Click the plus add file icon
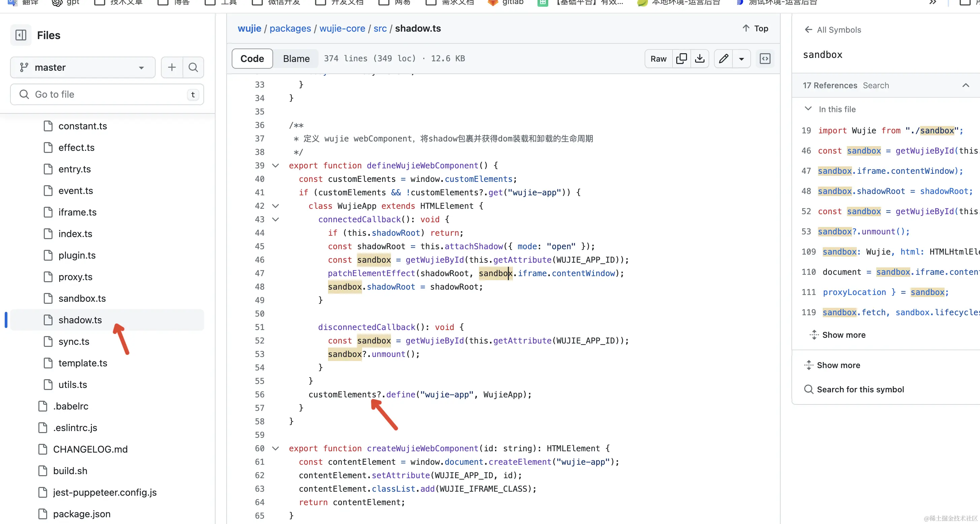The height and width of the screenshot is (524, 980). pos(172,67)
